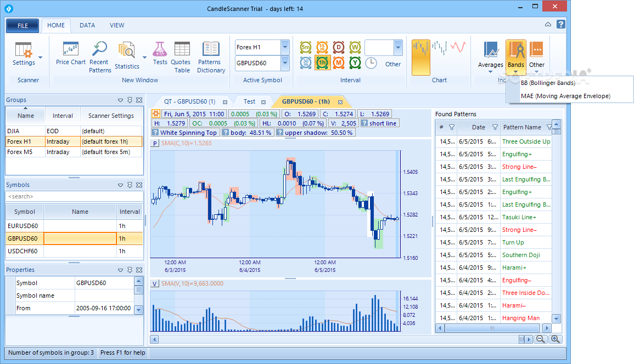Open the Statistics tool
This screenshot has width=634, height=364.
pyautogui.click(x=127, y=56)
